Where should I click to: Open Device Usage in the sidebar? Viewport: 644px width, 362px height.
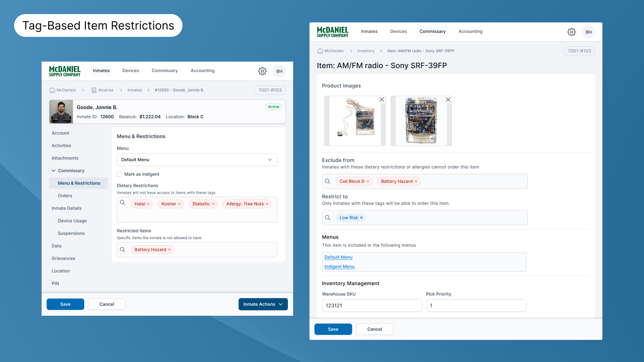point(72,221)
